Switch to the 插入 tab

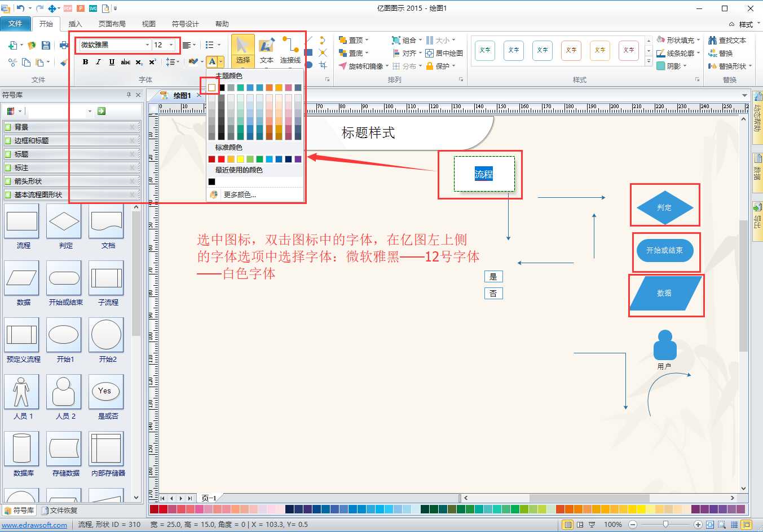coord(75,24)
